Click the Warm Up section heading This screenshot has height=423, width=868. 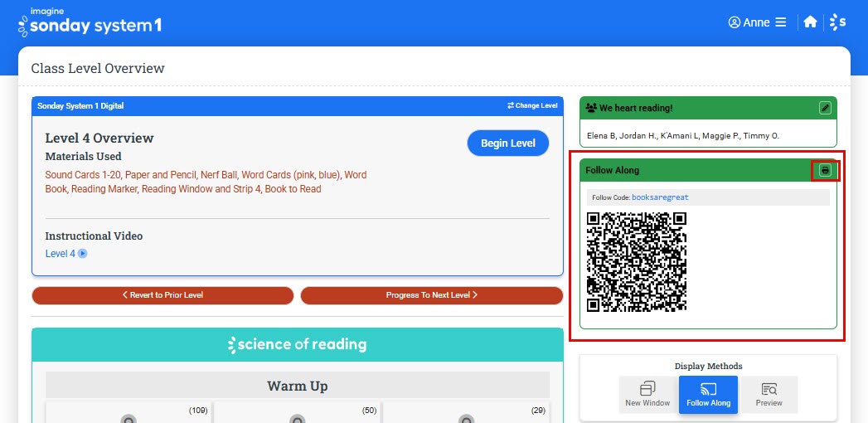tap(298, 386)
